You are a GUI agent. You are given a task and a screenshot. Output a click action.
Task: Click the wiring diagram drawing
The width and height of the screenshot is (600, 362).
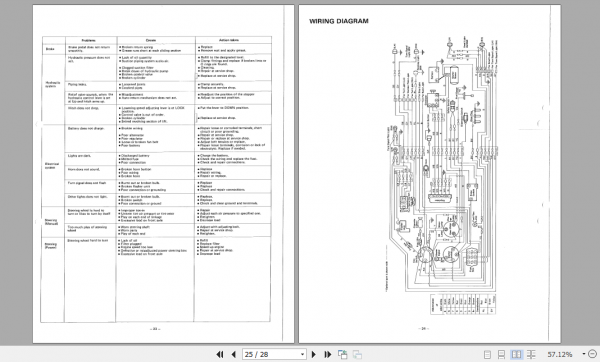442,176
